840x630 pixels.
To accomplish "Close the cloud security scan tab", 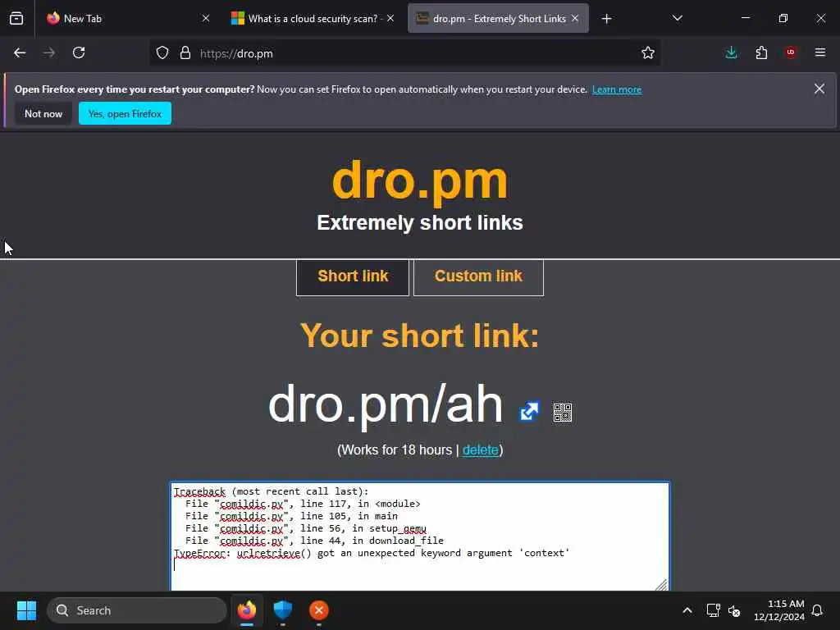I will 390,18.
